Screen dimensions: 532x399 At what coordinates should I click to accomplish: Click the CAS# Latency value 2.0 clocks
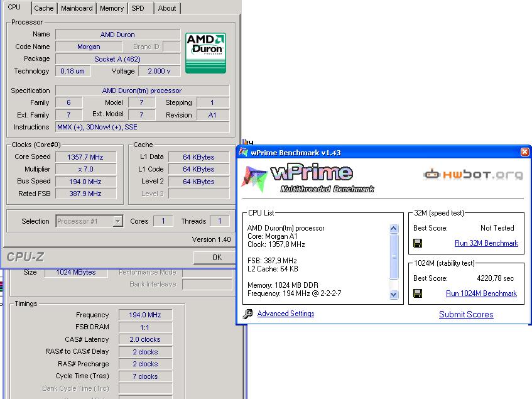(x=145, y=339)
